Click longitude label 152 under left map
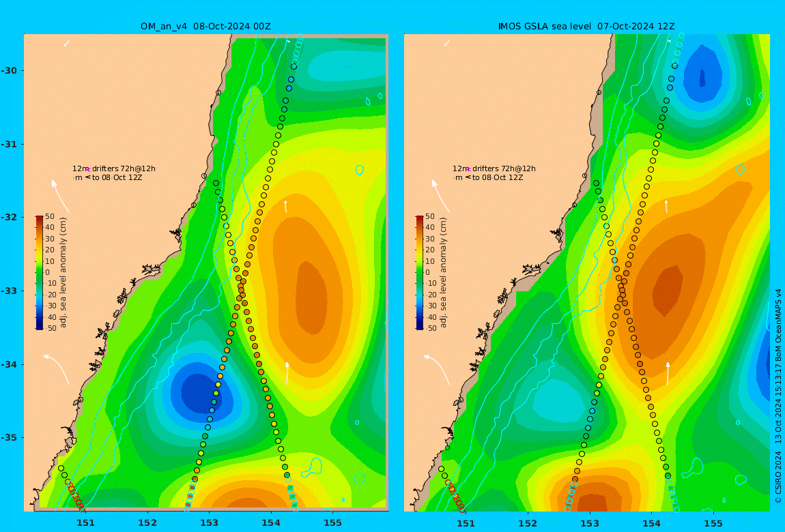The height and width of the screenshot is (532, 785). (147, 523)
